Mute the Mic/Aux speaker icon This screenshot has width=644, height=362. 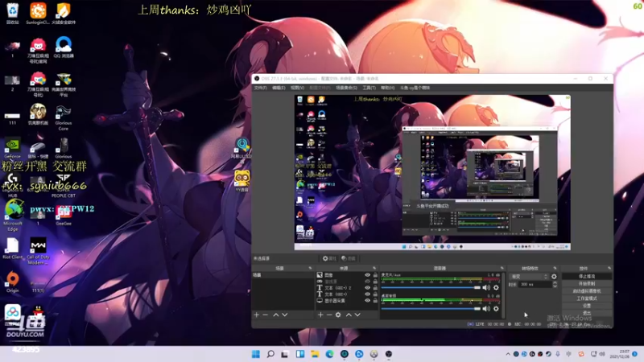(486, 288)
